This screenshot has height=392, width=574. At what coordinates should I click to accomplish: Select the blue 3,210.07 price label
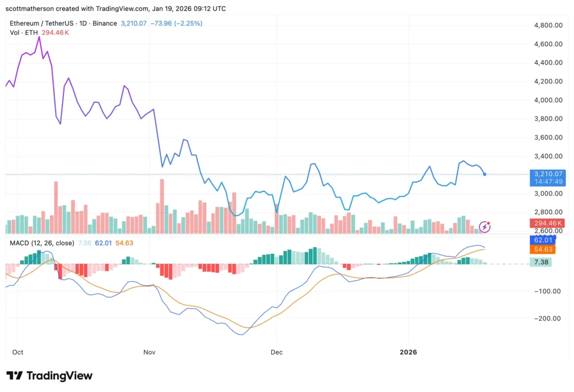548,174
